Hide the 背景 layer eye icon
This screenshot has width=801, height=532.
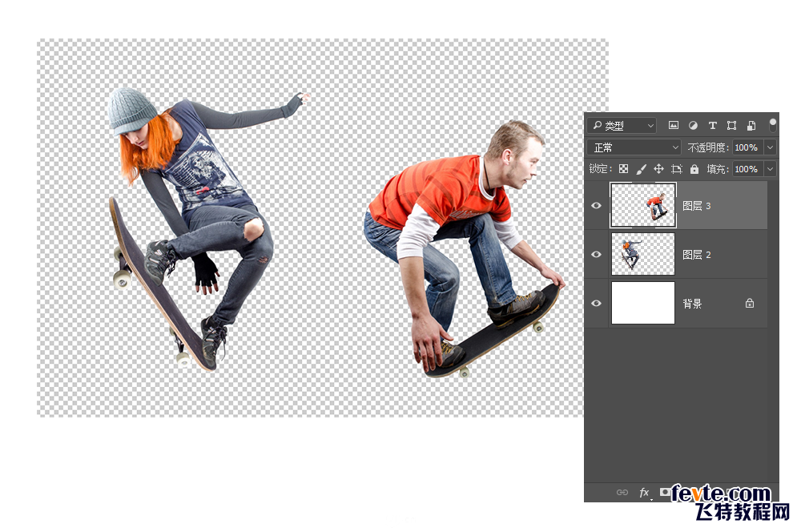(596, 303)
